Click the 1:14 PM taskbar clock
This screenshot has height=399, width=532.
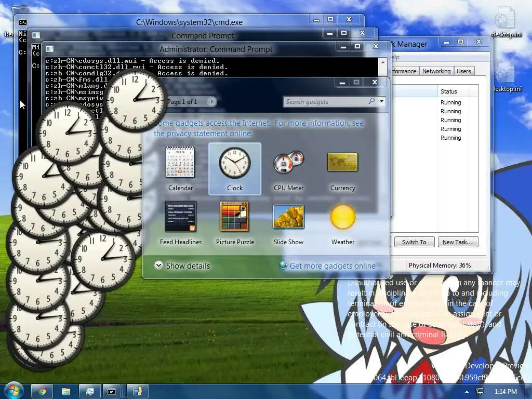(x=506, y=392)
